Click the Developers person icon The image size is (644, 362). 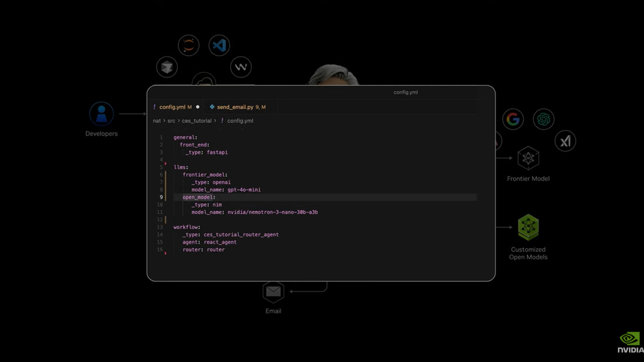pyautogui.click(x=101, y=114)
